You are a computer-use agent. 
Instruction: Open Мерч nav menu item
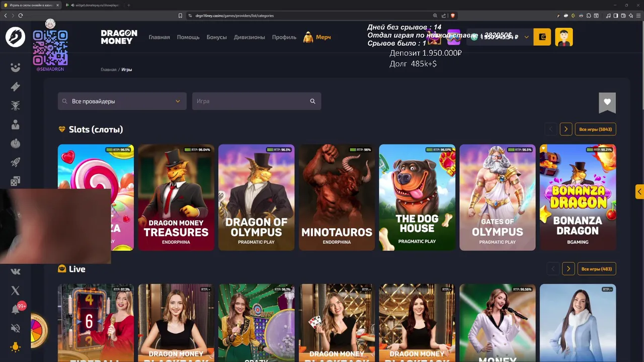(x=317, y=37)
